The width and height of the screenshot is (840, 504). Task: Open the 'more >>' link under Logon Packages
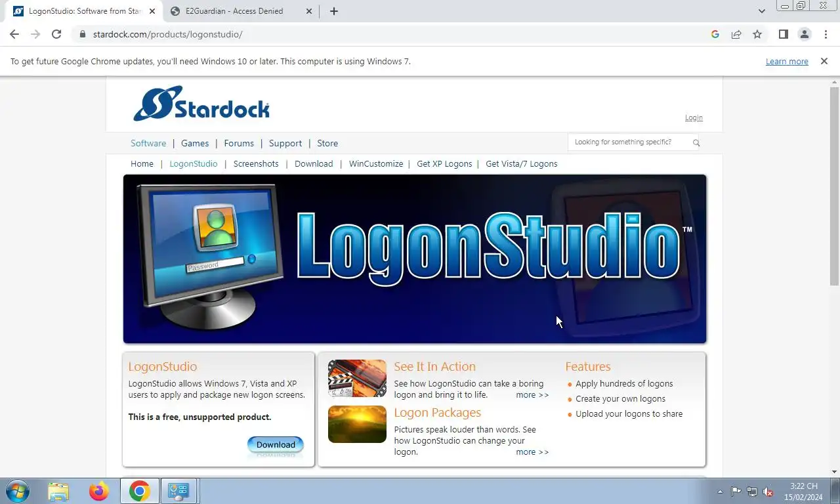(532, 451)
